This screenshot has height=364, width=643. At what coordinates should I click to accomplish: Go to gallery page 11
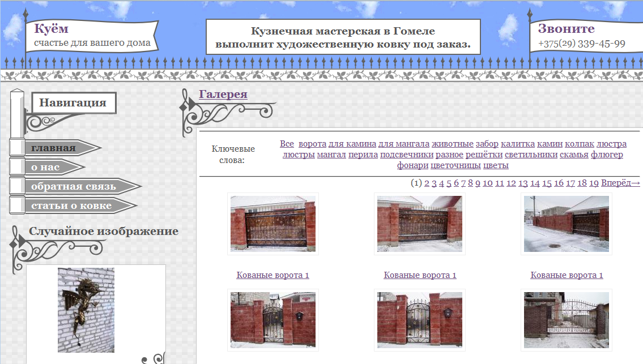pyautogui.click(x=500, y=183)
